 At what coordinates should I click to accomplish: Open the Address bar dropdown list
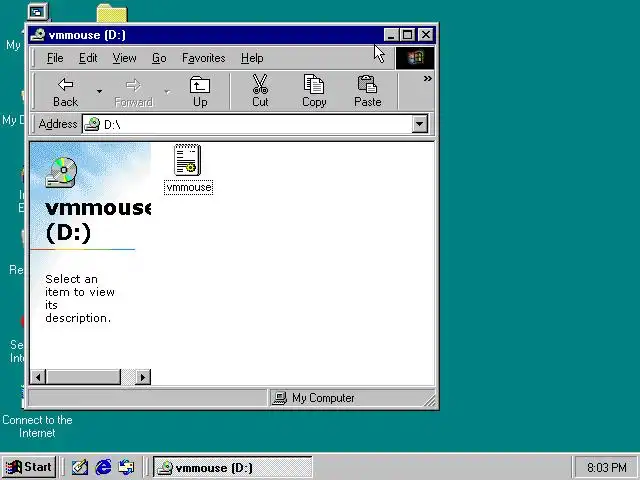coord(420,124)
